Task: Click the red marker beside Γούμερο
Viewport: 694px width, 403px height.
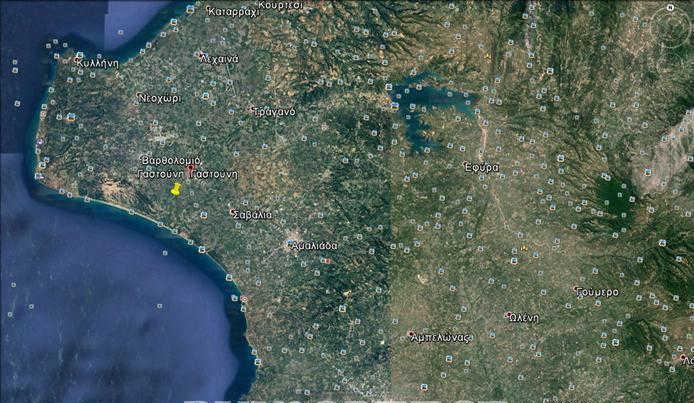Action: [x=575, y=290]
